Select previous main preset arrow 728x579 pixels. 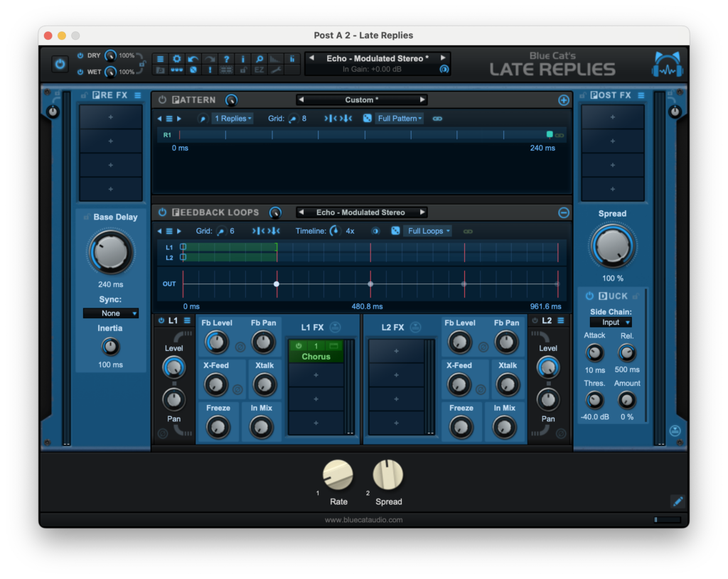[x=311, y=58]
